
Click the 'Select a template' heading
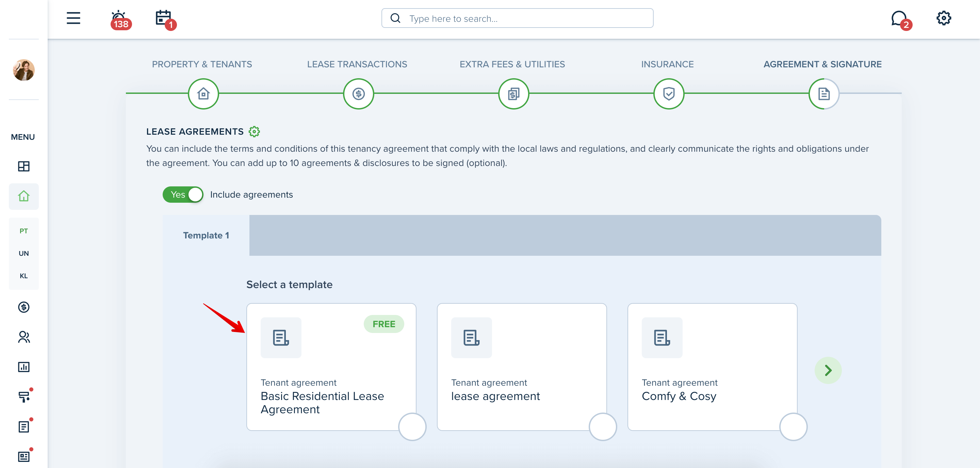point(289,285)
